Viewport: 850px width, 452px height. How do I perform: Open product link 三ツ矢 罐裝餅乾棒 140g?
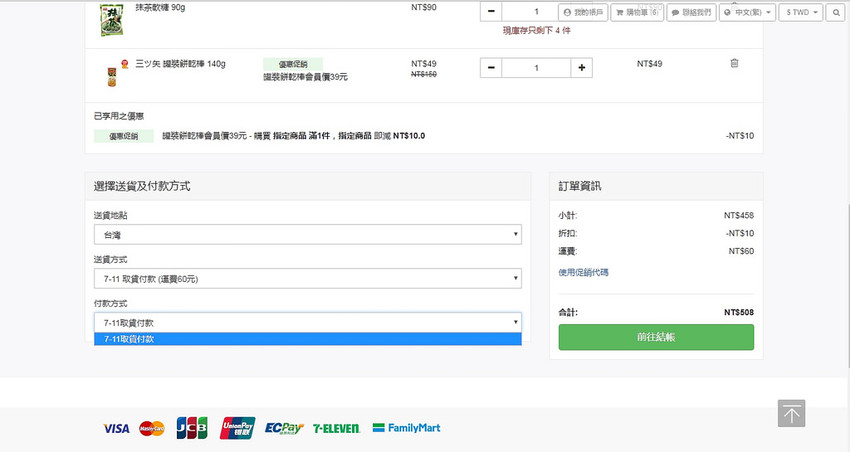pos(180,63)
